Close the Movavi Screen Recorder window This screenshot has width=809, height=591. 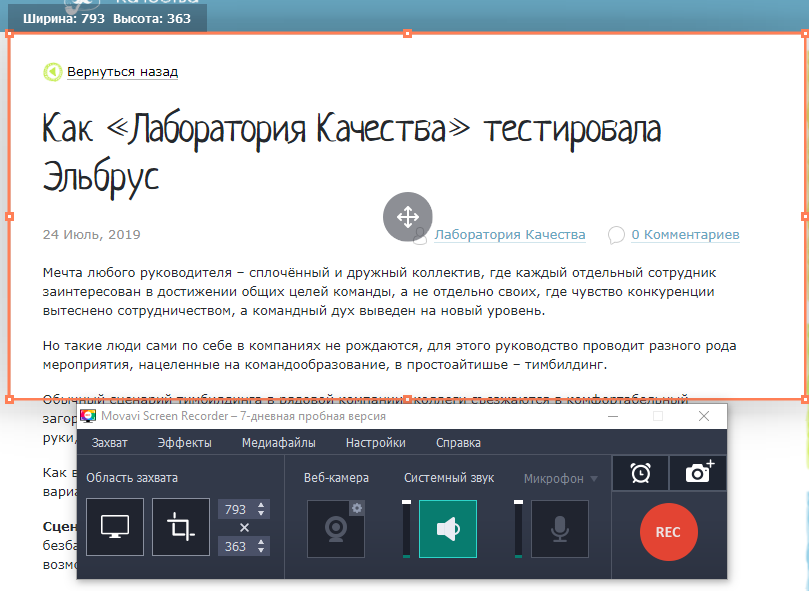pos(704,416)
